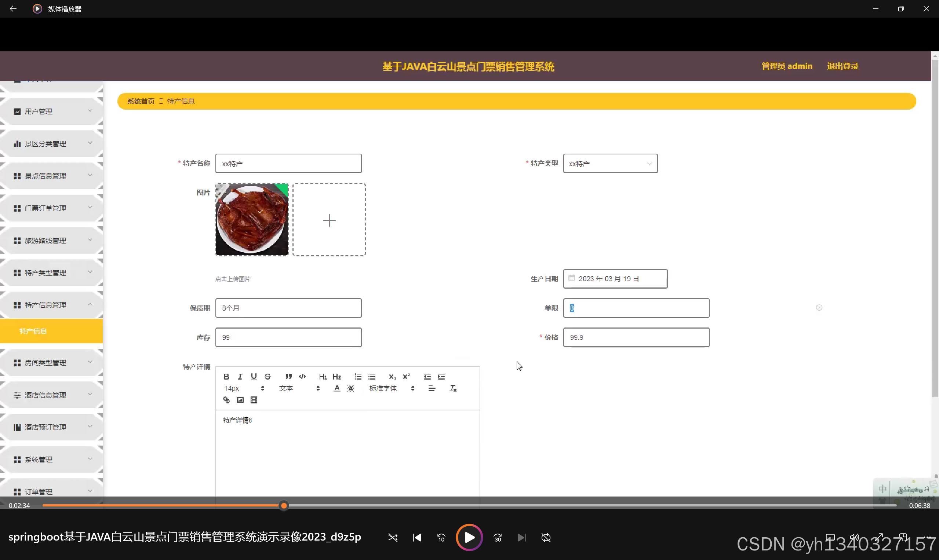
Task: Choose the text color icon
Action: [x=337, y=388]
